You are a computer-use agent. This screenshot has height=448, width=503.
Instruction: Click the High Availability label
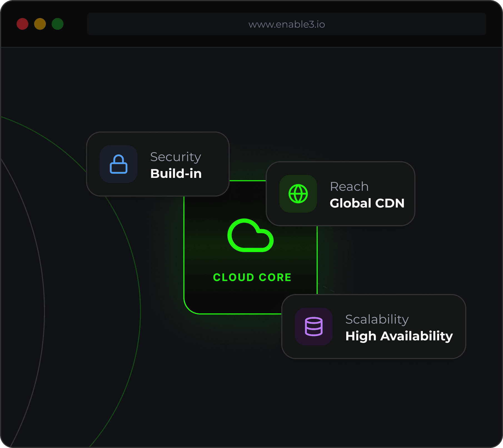coord(399,336)
